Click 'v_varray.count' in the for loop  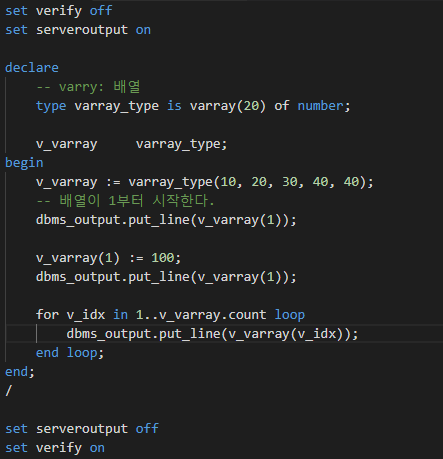(212, 315)
